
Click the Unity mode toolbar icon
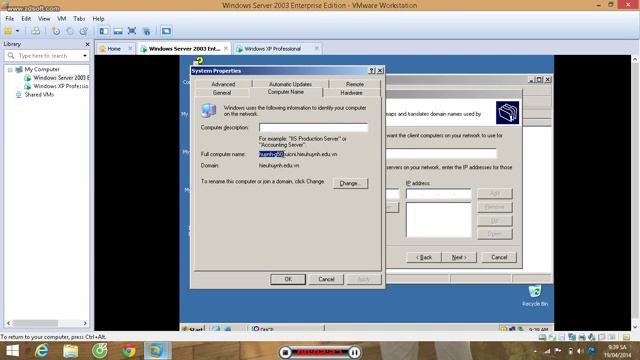point(147,31)
